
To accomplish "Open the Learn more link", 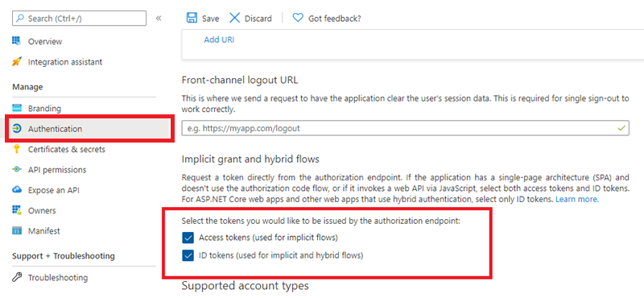I will [x=577, y=200].
